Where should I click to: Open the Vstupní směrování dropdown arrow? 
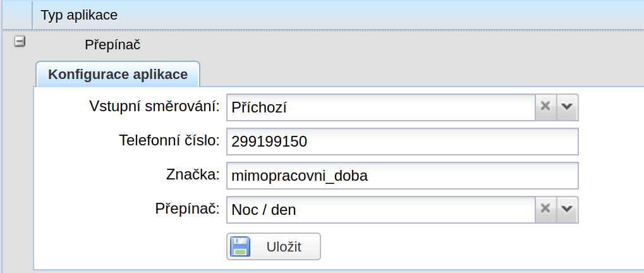(x=567, y=107)
